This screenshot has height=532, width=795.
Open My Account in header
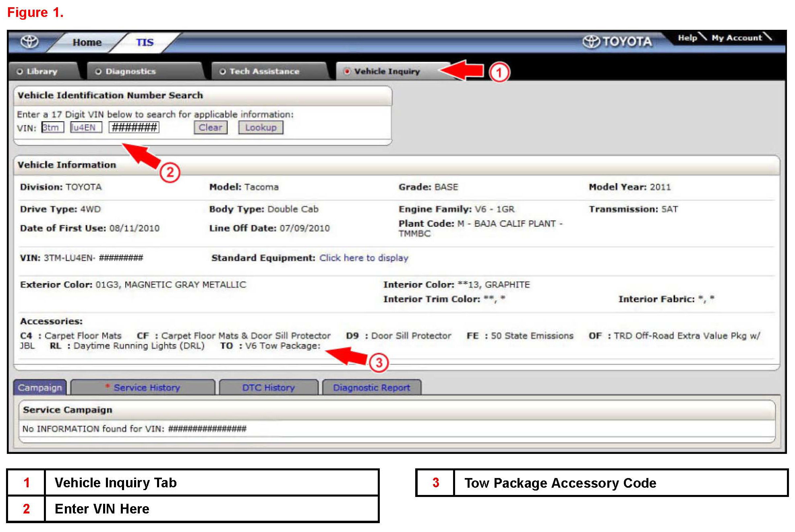click(x=737, y=37)
